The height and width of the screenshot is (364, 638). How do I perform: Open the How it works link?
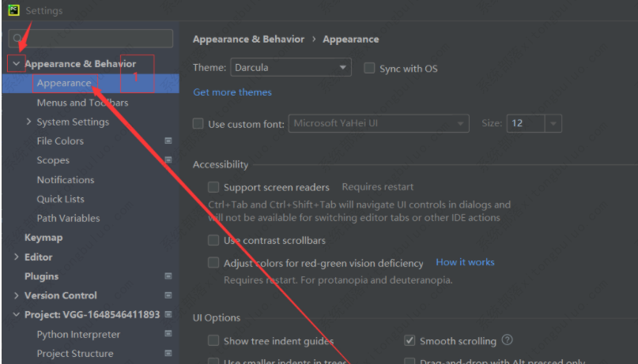(465, 262)
